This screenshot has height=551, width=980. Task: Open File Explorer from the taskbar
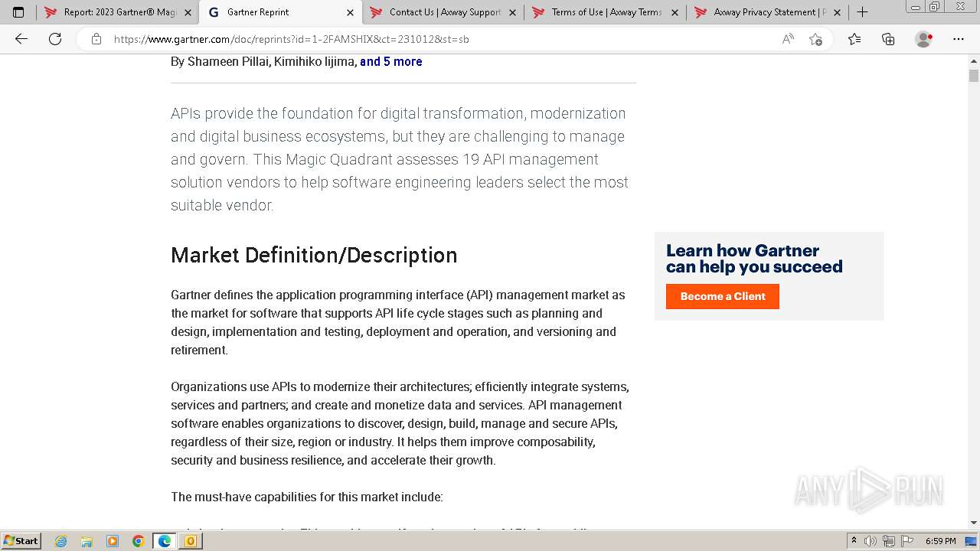[87, 541]
